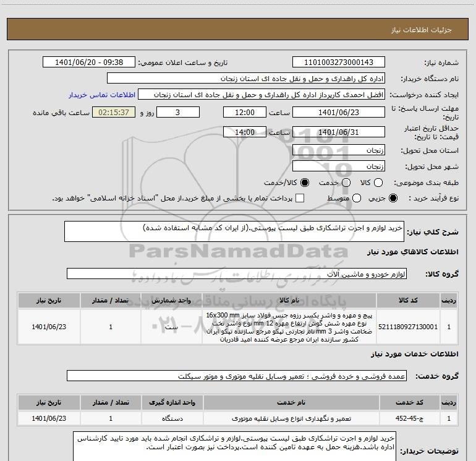The image size is (476, 461).
Task: Click response deadline date 1401/06/23 field
Action: [339, 112]
